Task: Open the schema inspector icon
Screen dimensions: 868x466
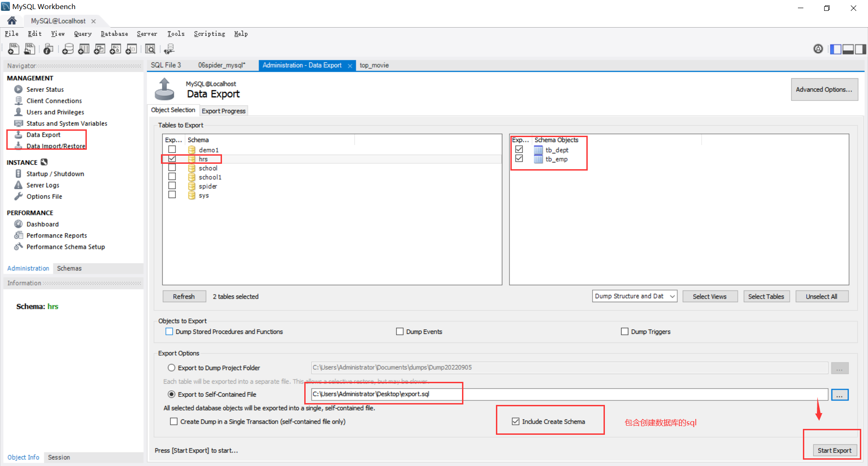Action: pos(48,49)
